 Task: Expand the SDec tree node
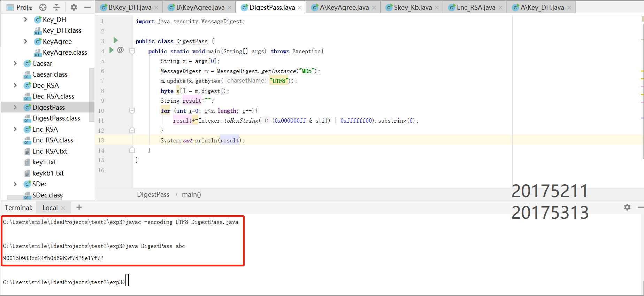(15, 184)
